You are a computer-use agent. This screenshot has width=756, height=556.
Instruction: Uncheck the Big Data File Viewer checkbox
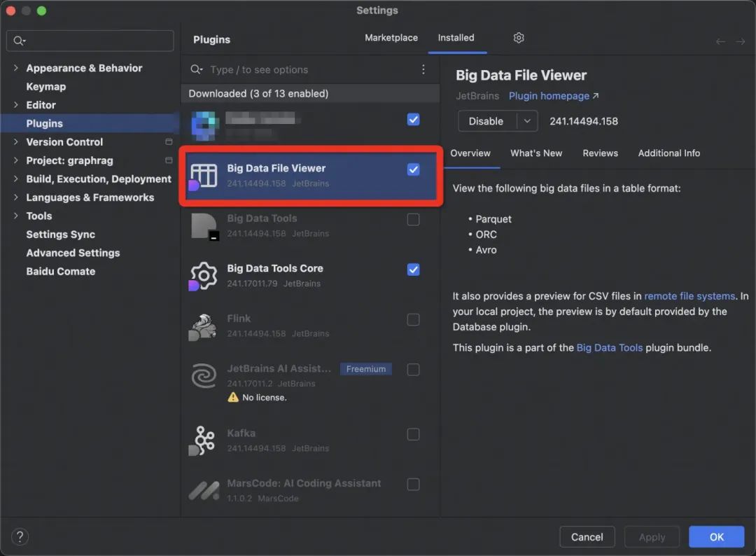coord(413,169)
